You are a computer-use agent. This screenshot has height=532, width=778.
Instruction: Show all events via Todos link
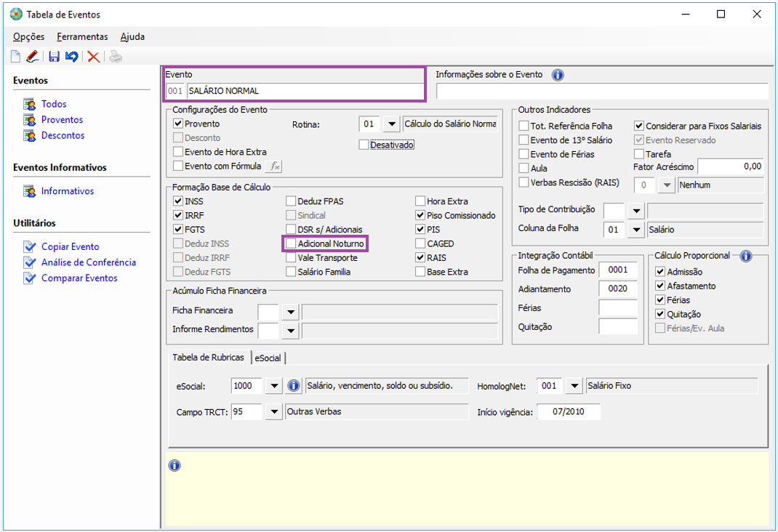point(54,104)
